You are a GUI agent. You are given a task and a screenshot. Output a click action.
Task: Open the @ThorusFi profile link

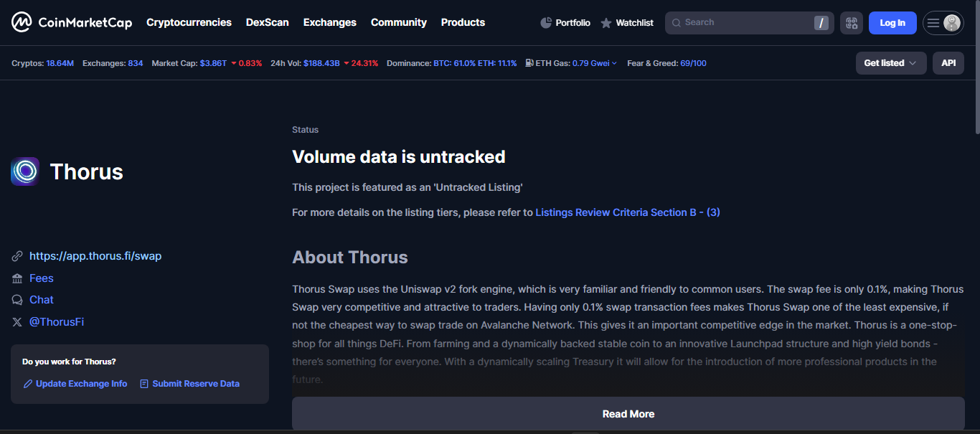click(57, 322)
